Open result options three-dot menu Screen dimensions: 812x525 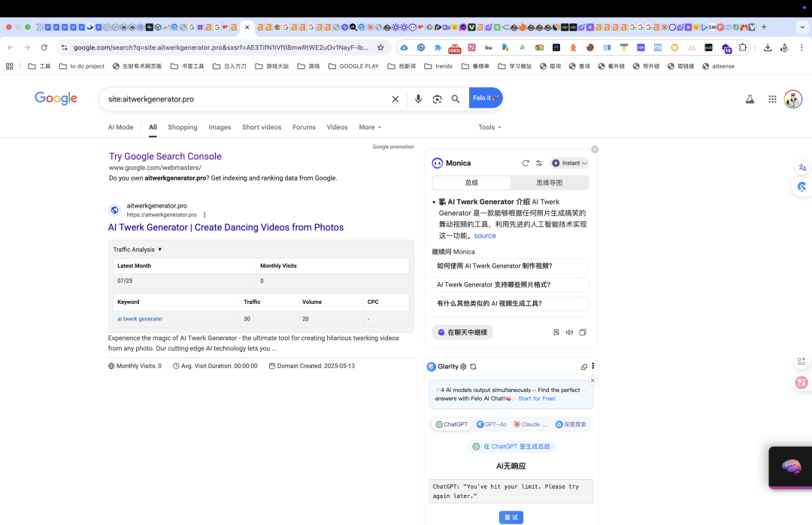(x=205, y=214)
